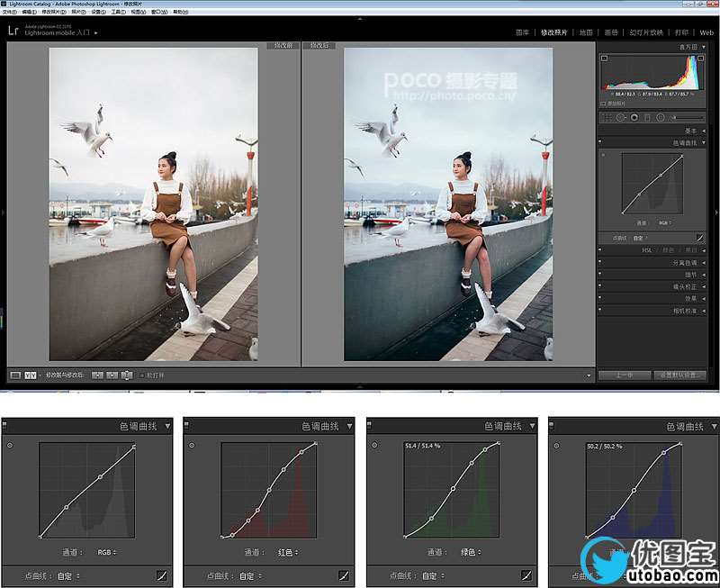The width and height of the screenshot is (720, 588).
Task: Click the point curve edit icon in the 绿色 panel
Action: (526, 575)
